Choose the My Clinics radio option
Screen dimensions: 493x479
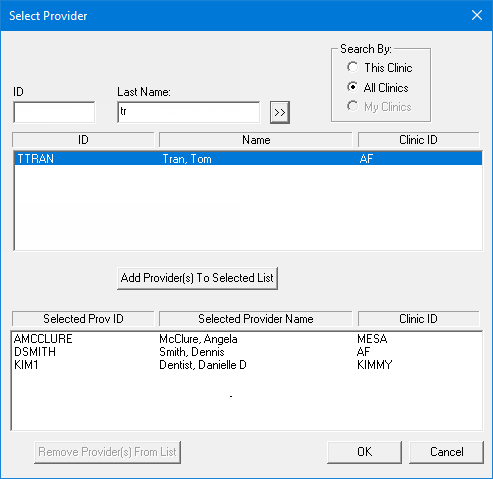click(x=352, y=106)
